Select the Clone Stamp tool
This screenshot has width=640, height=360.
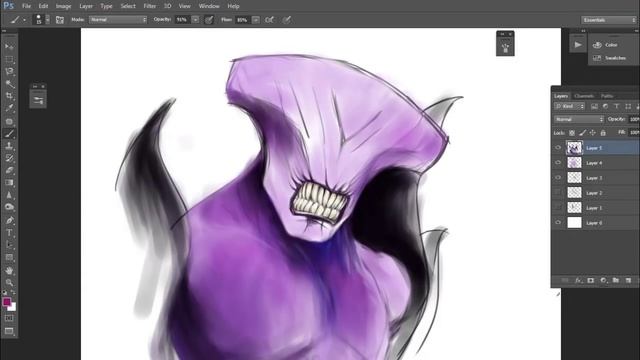[9, 146]
